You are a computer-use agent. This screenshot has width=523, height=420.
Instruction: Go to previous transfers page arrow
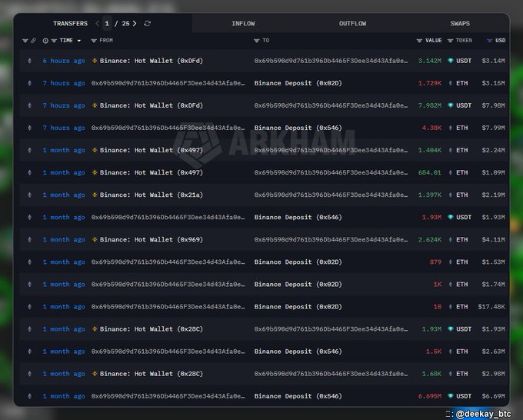pos(98,24)
